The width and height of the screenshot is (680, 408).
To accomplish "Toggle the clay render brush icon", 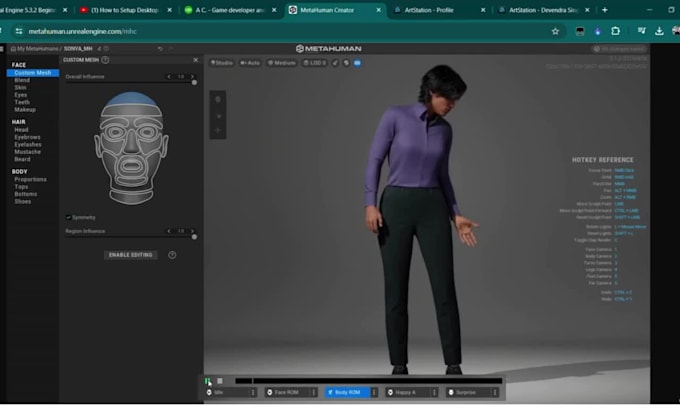I will [x=335, y=63].
